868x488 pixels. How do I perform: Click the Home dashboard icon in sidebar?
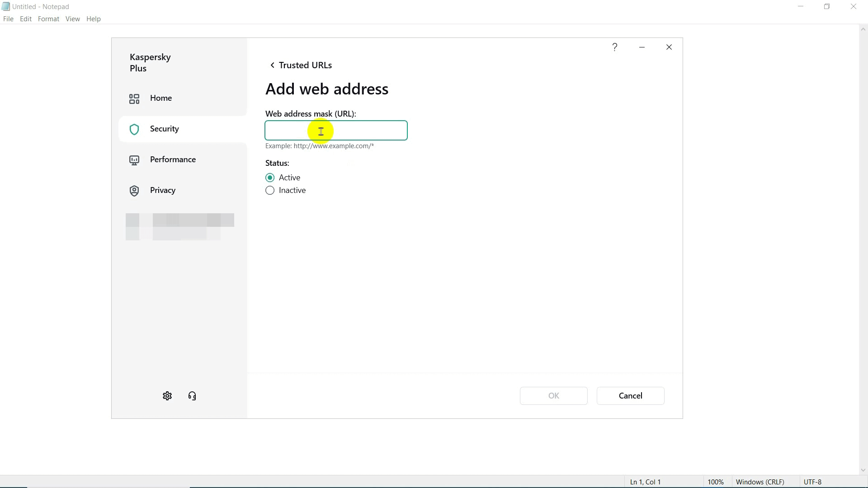coord(134,99)
